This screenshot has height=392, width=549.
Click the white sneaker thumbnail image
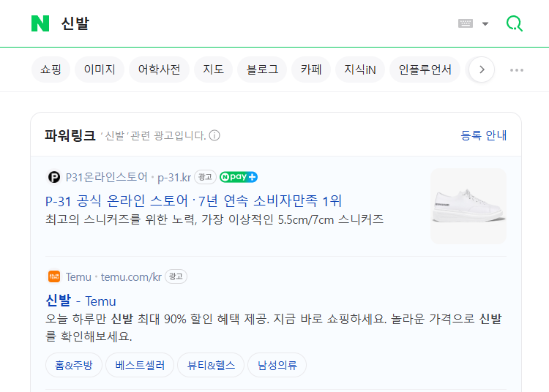[468, 206]
